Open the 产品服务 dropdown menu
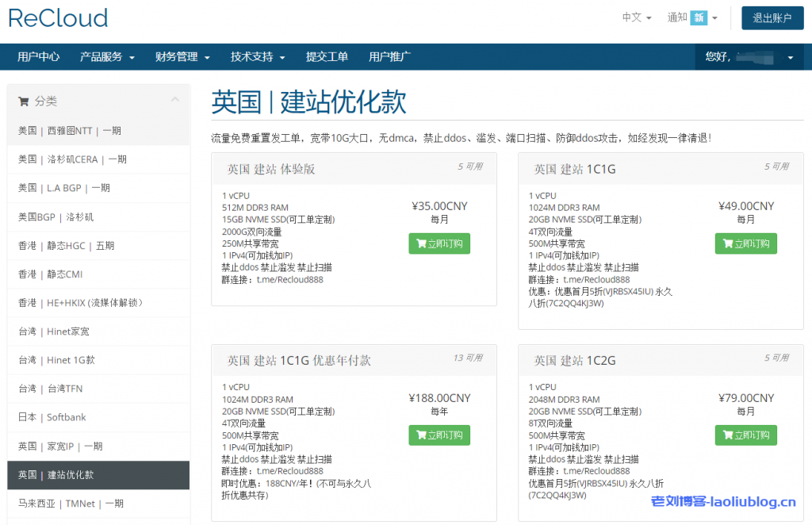Screen dimensions: 812x525 coord(101,56)
